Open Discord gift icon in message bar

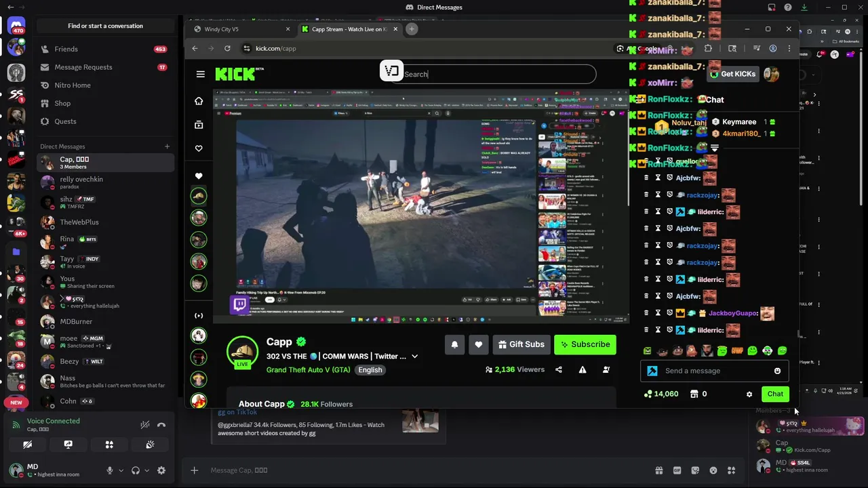[658, 470]
